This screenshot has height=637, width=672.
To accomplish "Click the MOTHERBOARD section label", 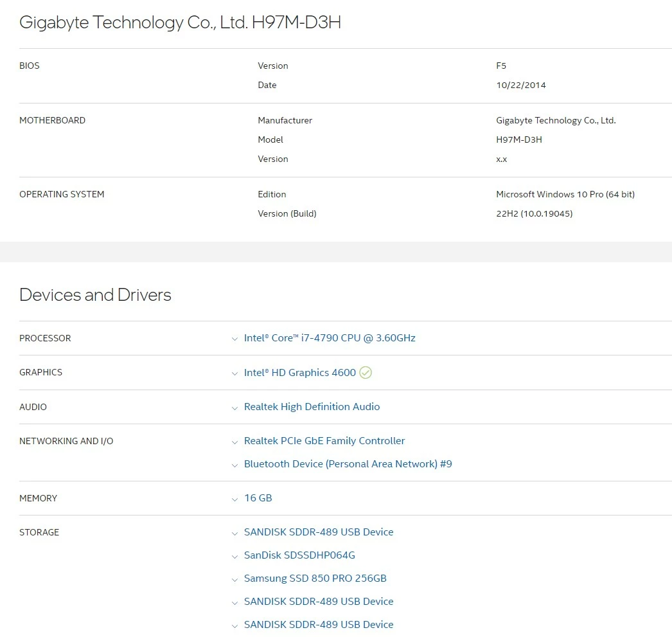I will 52,120.
